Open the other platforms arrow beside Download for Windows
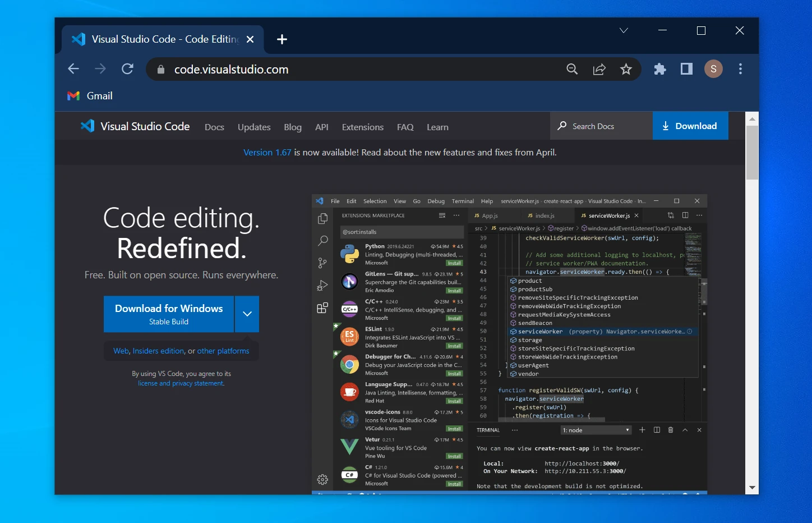Image resolution: width=812 pixels, height=523 pixels. 247,314
